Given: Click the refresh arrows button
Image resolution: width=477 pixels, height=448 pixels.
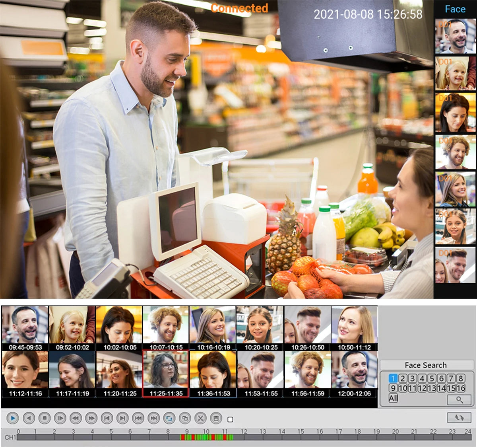Looking at the screenshot, I should click(459, 417).
